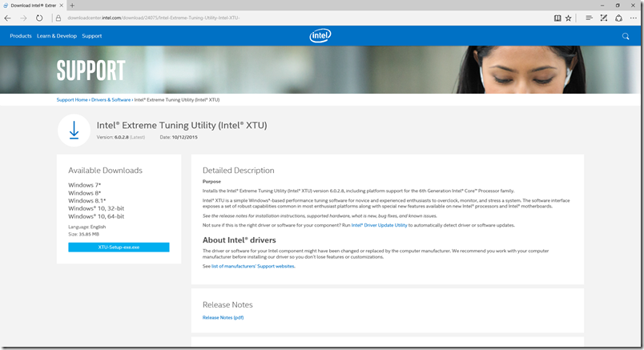Click the Intel logo in header
The width and height of the screenshot is (644, 350).
[x=320, y=36]
